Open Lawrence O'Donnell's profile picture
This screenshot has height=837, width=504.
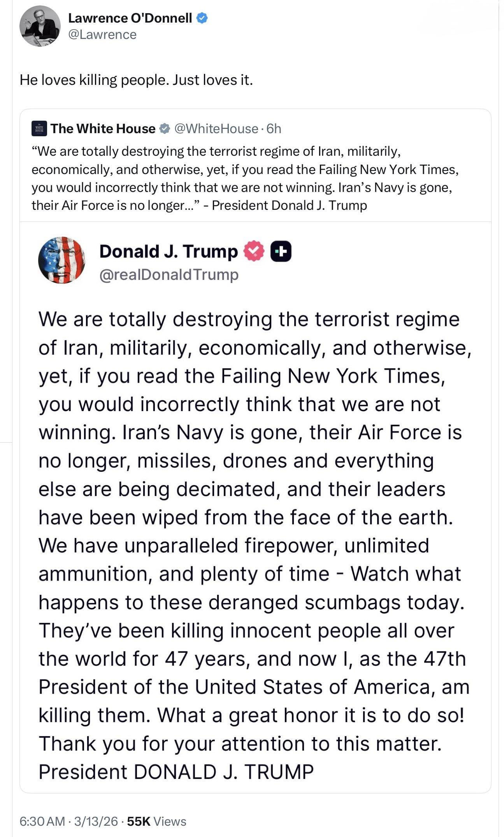pyautogui.click(x=40, y=26)
